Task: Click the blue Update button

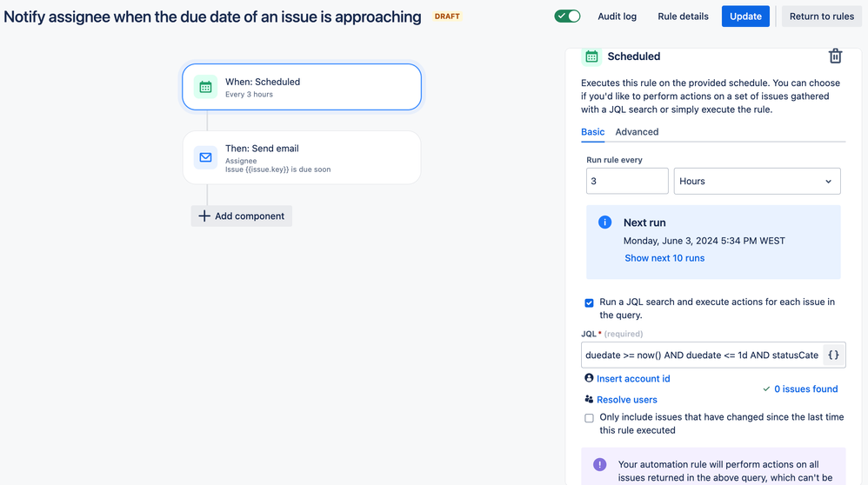Action: point(745,17)
